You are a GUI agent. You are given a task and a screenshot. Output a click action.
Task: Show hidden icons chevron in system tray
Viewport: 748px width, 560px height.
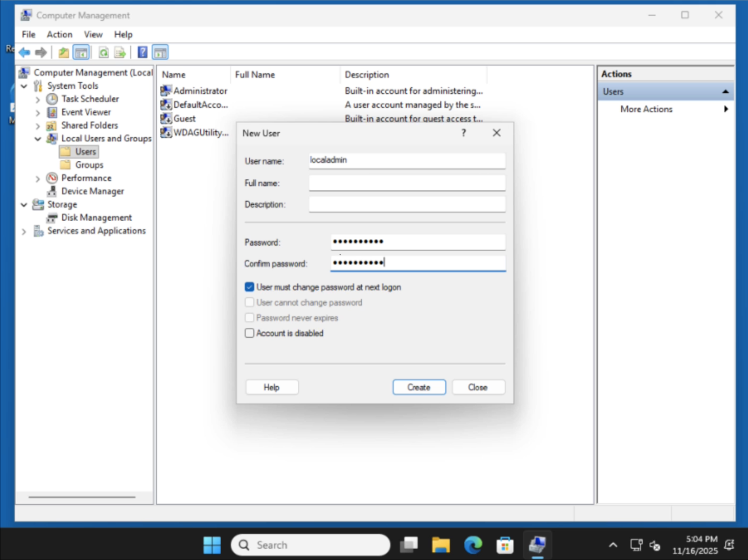point(613,545)
